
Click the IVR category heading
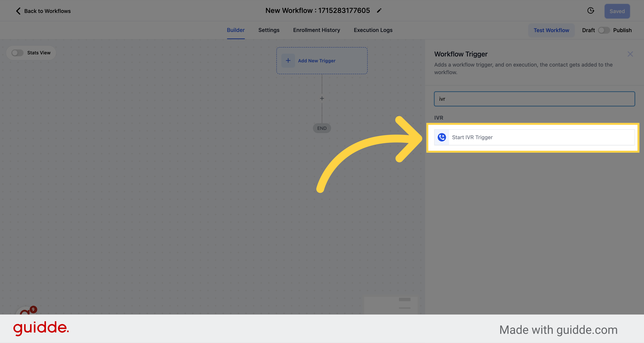coord(438,118)
